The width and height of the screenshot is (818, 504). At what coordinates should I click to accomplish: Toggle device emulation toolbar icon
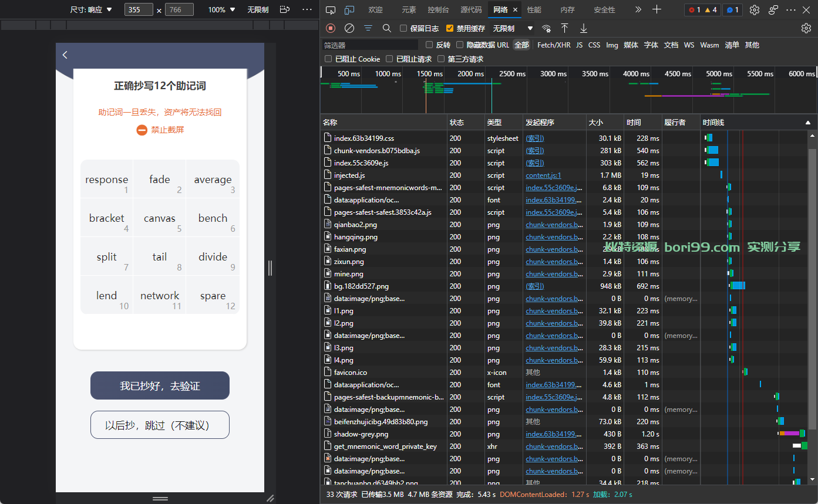pyautogui.click(x=349, y=9)
